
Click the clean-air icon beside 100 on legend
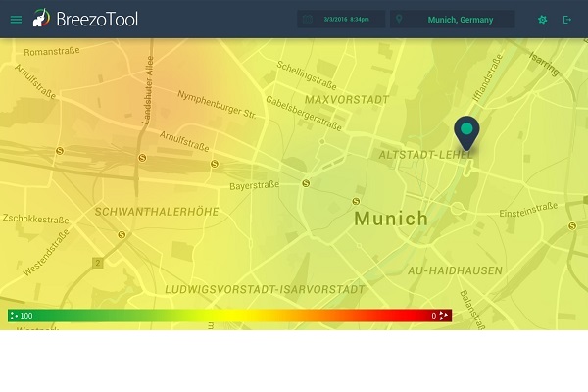tap(14, 316)
